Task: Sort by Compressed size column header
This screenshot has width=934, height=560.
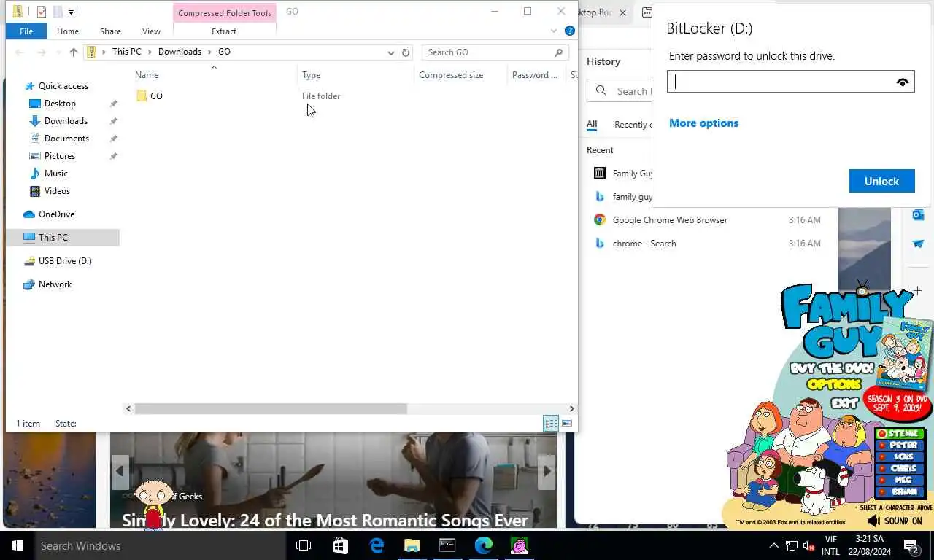Action: click(x=451, y=74)
